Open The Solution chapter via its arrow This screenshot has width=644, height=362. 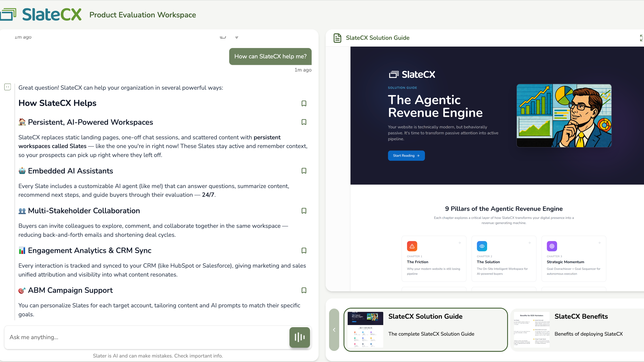[529, 243]
